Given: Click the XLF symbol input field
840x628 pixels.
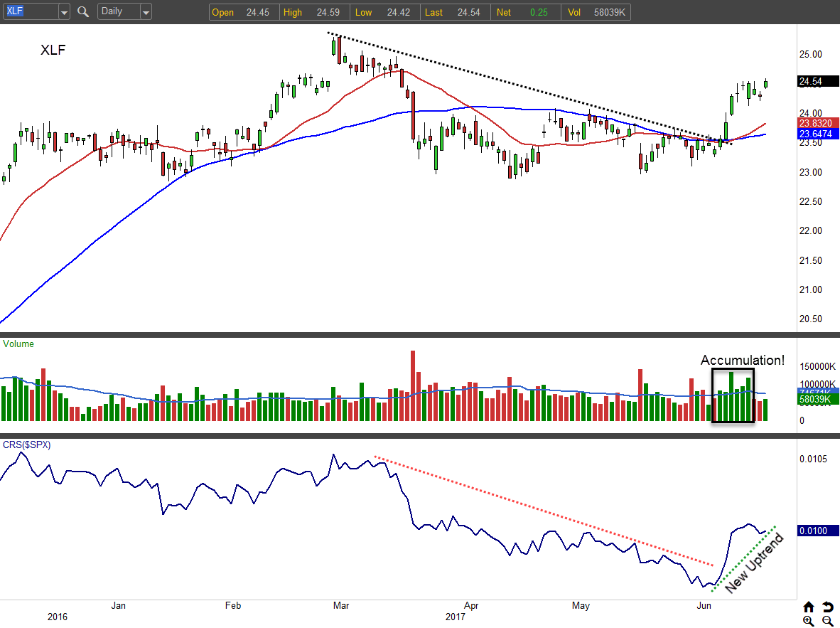Looking at the screenshot, I should 28,12.
